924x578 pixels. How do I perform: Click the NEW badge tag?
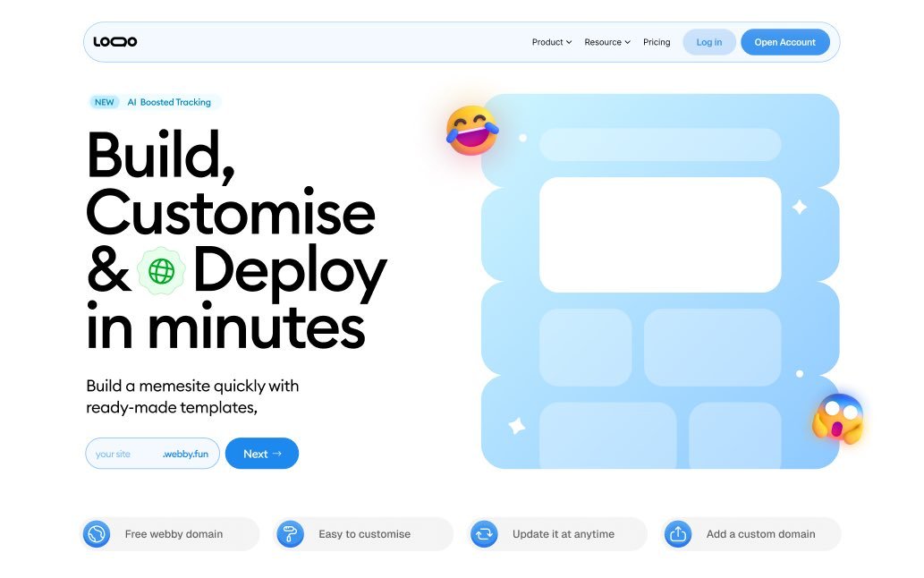[105, 102]
